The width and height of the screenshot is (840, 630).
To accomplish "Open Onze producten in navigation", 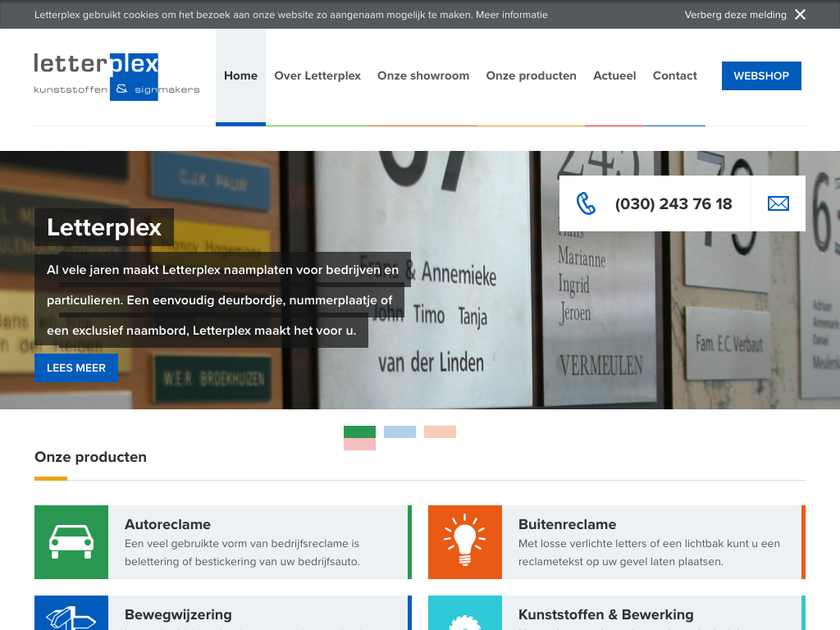I will (531, 75).
